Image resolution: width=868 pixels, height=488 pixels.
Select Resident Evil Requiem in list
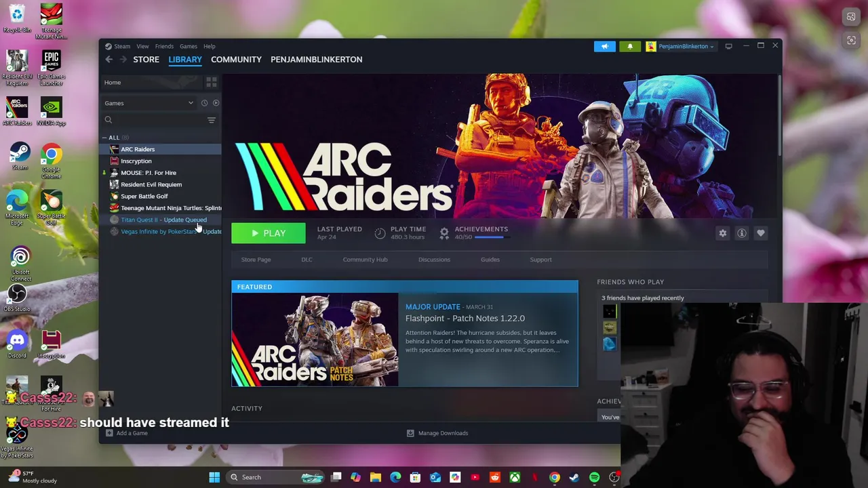click(x=160, y=184)
